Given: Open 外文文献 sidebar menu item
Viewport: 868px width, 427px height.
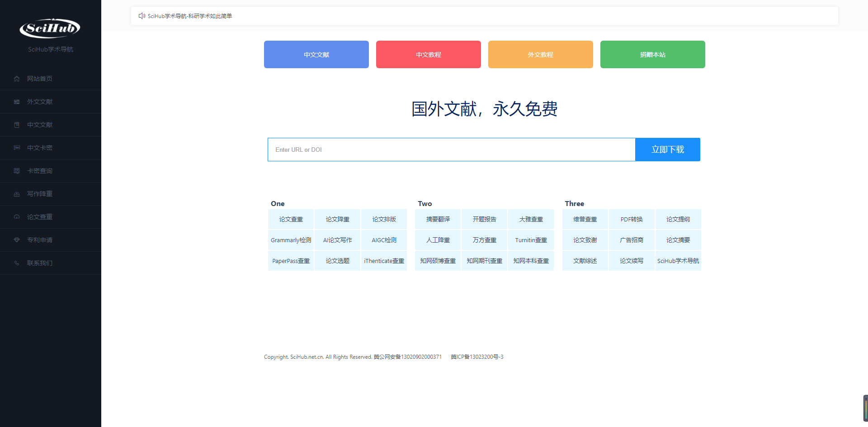Looking at the screenshot, I should [51, 102].
